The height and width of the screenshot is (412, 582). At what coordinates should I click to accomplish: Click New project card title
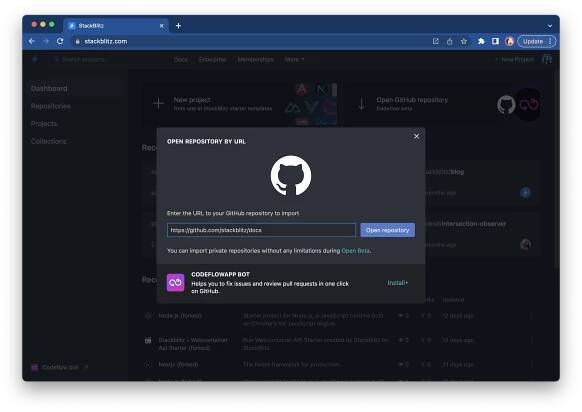(192, 100)
